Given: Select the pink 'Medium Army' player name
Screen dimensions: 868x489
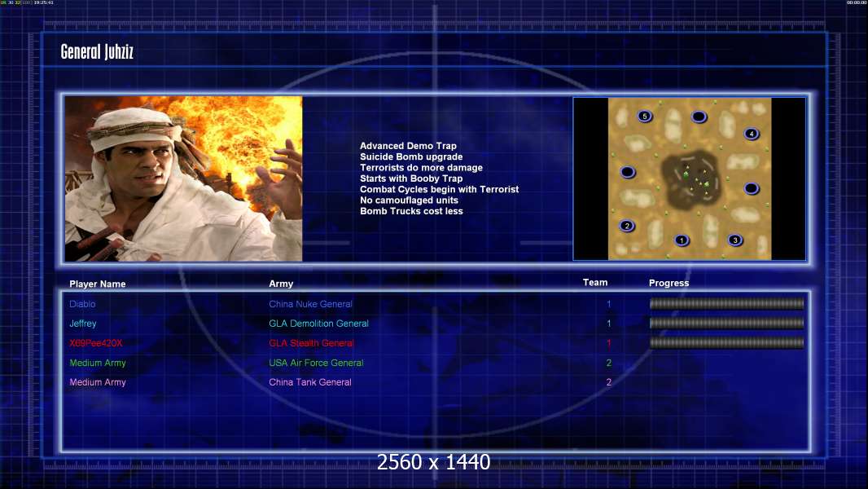Looking at the screenshot, I should 98,382.
